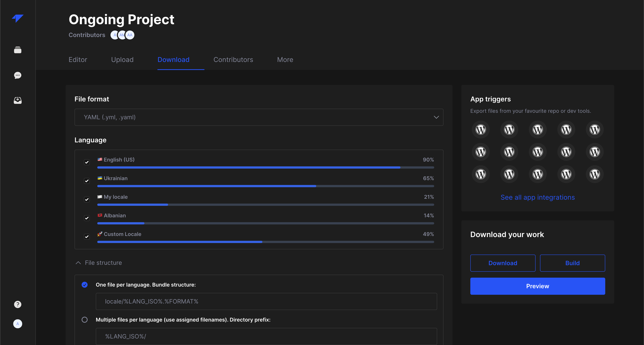Click fourth WordPress icon in top row
This screenshot has width=644, height=345.
[x=566, y=130]
